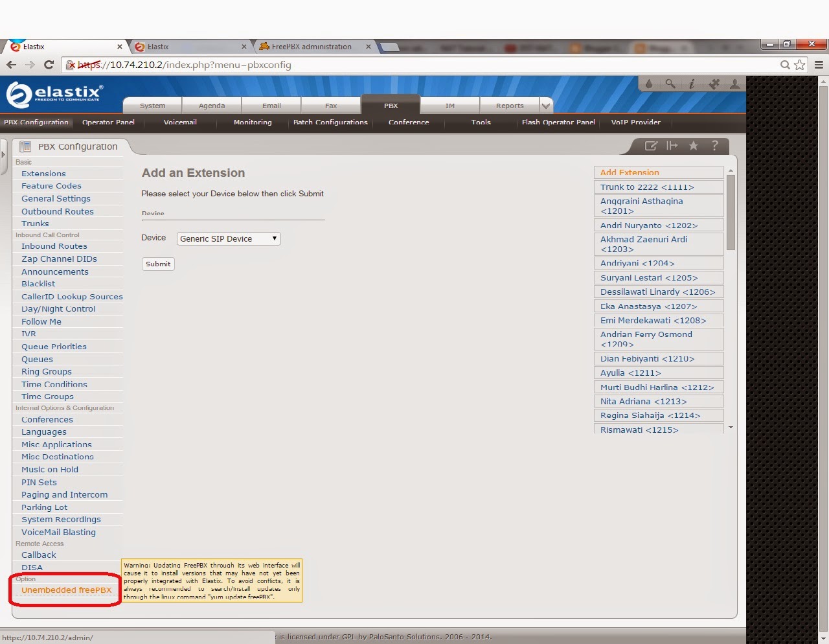Screen dimensions: 829x644
Task: Open the puzzle piece addons icon
Action: tap(714, 84)
